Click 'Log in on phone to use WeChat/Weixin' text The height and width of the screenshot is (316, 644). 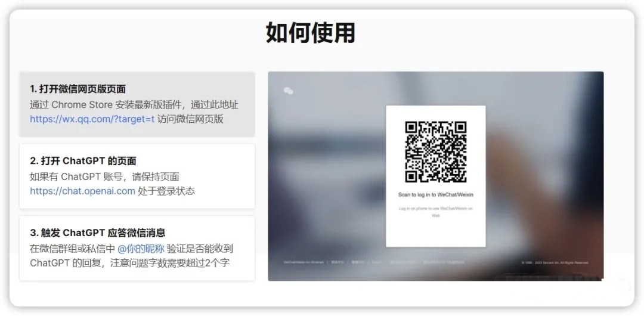point(436,212)
